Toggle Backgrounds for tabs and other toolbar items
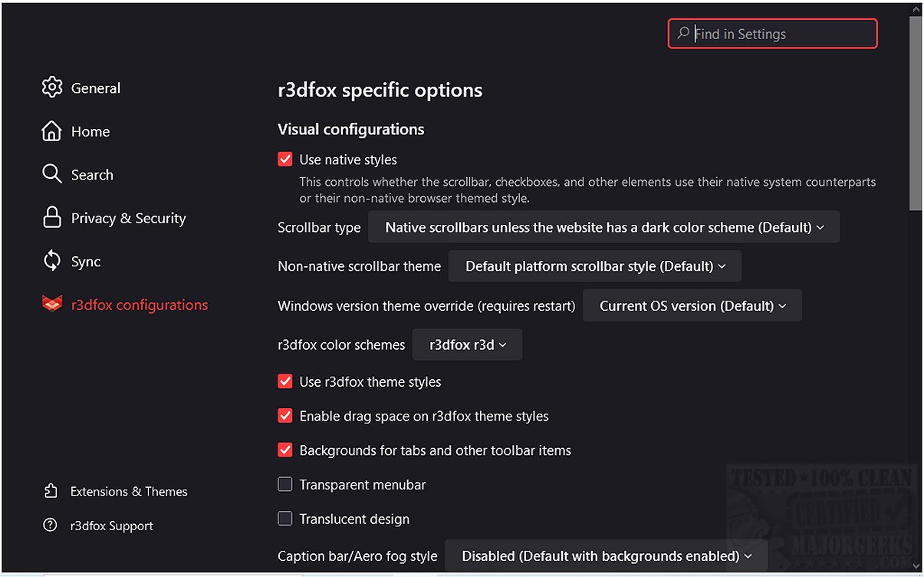 tap(284, 450)
